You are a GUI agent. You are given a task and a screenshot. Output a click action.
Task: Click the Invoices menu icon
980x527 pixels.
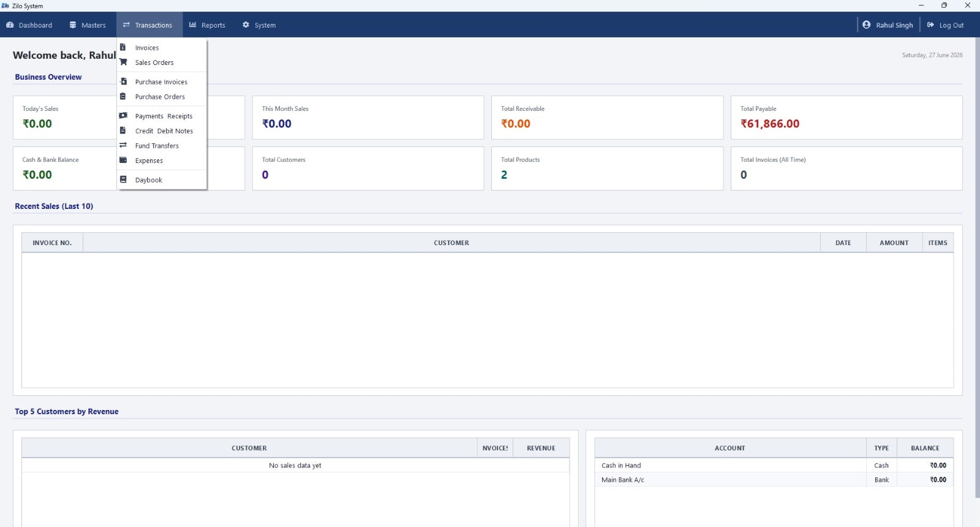pyautogui.click(x=123, y=47)
